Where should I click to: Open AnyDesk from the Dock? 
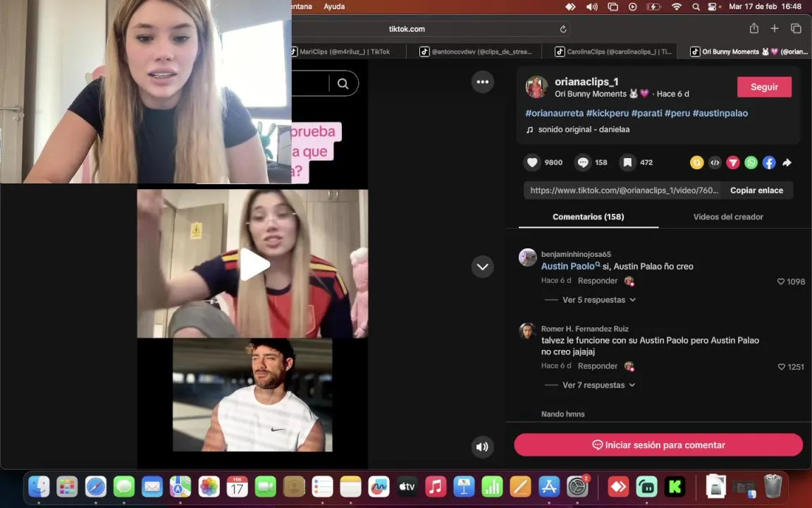click(617, 486)
